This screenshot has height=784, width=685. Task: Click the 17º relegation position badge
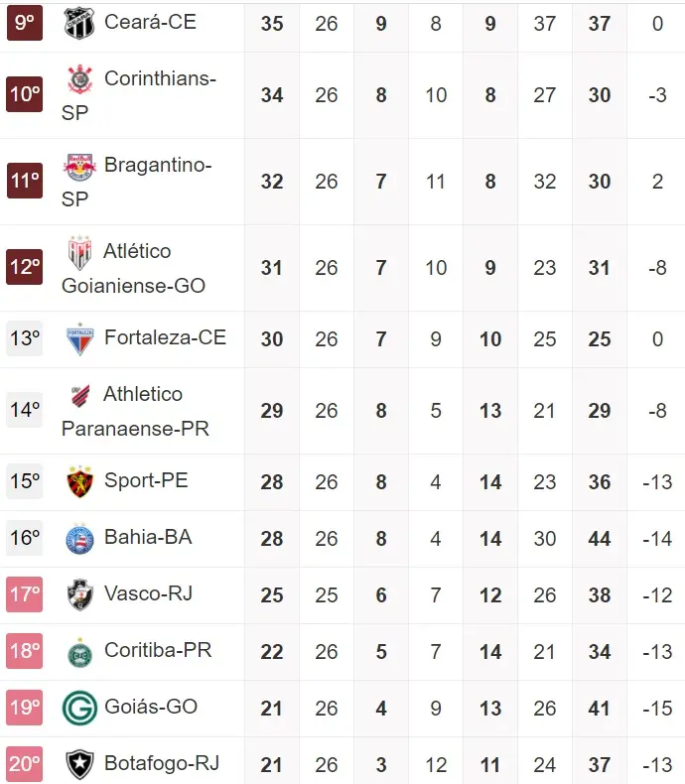(24, 595)
